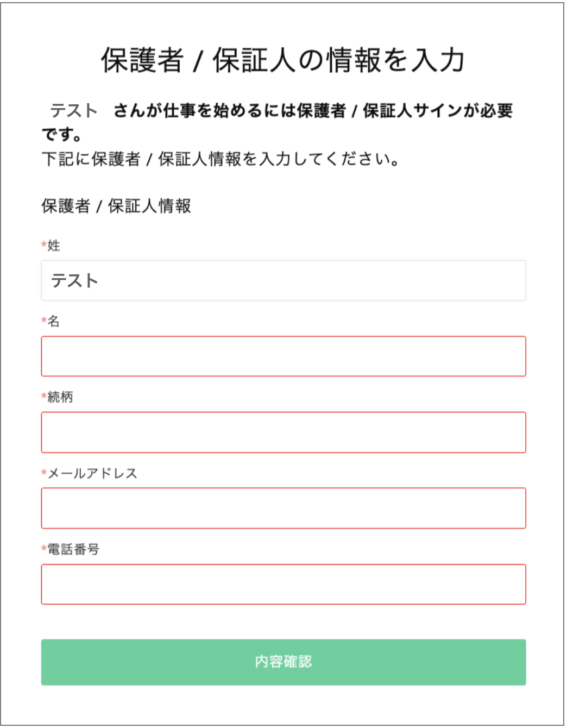Click the page title 保護者 / 保証人の情報を入力
This screenshot has height=728, width=567.
coord(283,60)
